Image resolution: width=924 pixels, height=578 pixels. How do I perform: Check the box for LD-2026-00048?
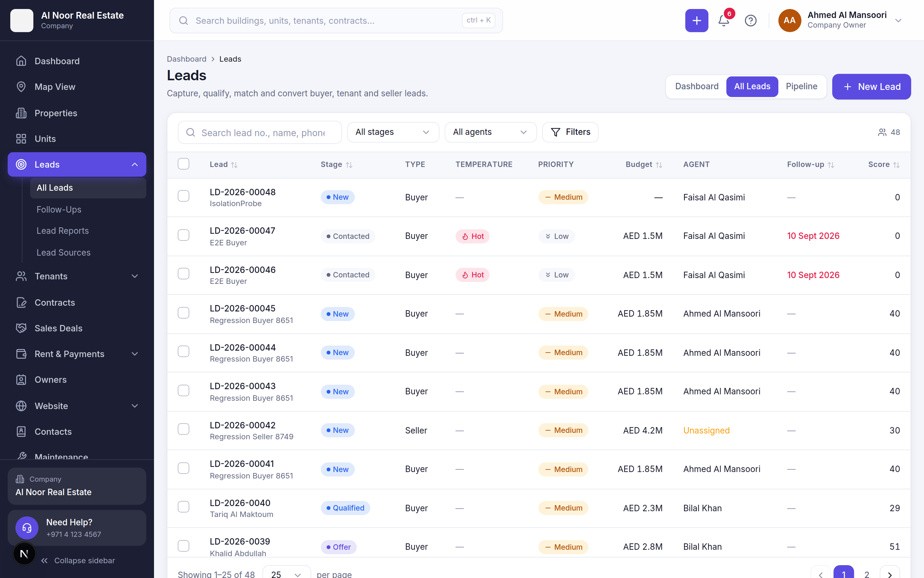tap(184, 196)
